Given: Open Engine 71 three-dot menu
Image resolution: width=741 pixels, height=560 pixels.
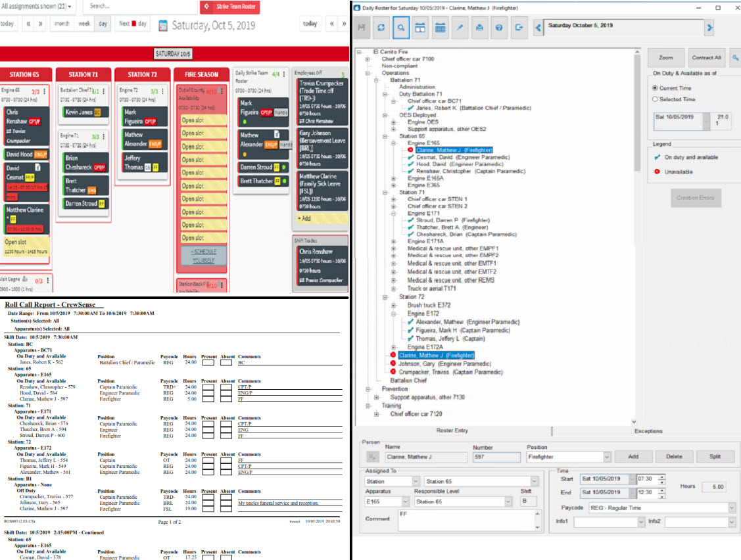Looking at the screenshot, I should point(103,137).
